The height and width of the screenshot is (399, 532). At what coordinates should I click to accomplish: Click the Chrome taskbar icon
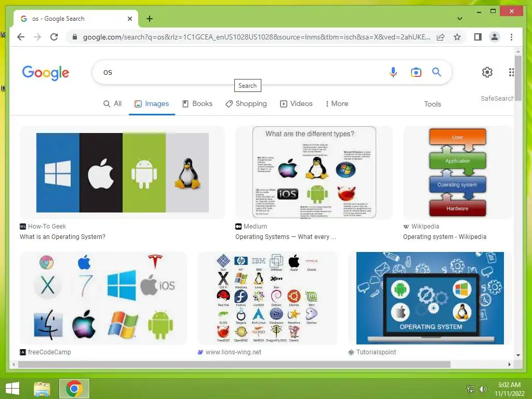74,389
